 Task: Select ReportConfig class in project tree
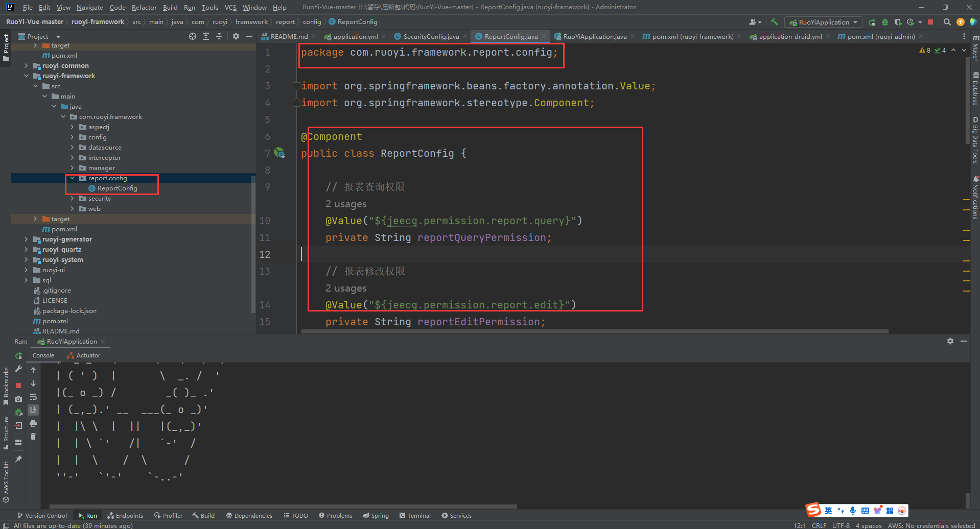click(x=117, y=188)
